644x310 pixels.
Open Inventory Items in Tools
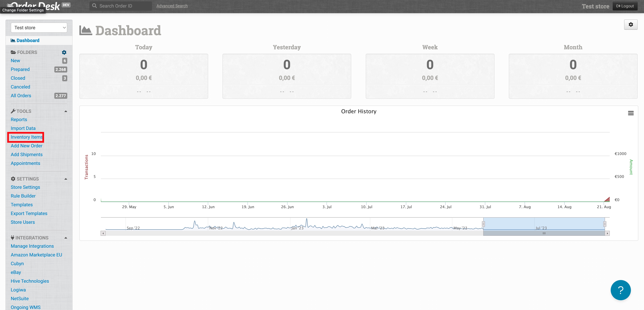point(26,137)
